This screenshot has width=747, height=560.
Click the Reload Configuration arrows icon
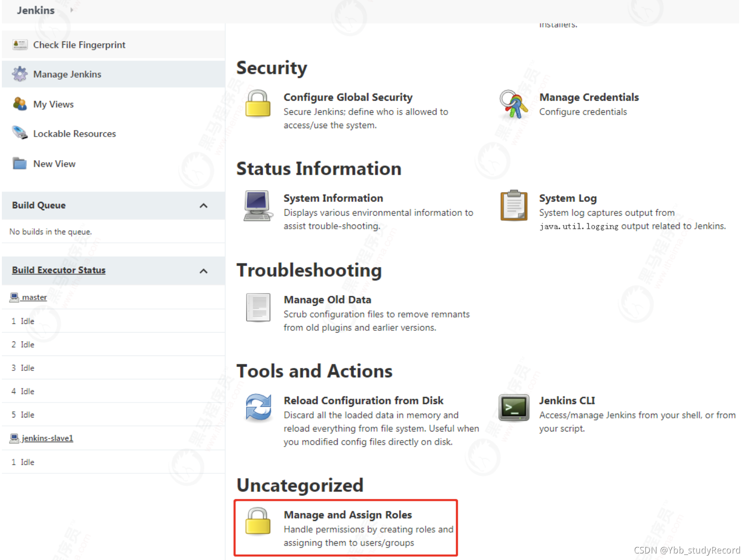pyautogui.click(x=258, y=407)
